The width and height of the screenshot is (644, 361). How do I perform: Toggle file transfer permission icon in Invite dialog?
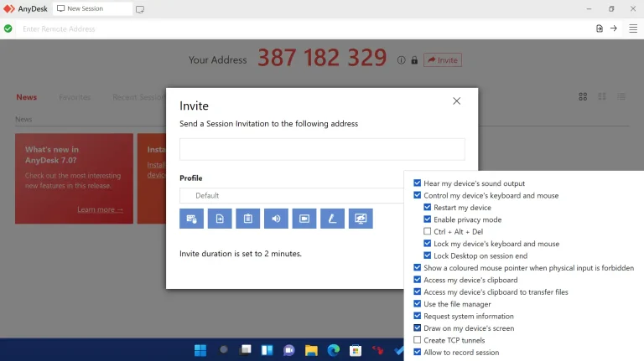point(220,219)
